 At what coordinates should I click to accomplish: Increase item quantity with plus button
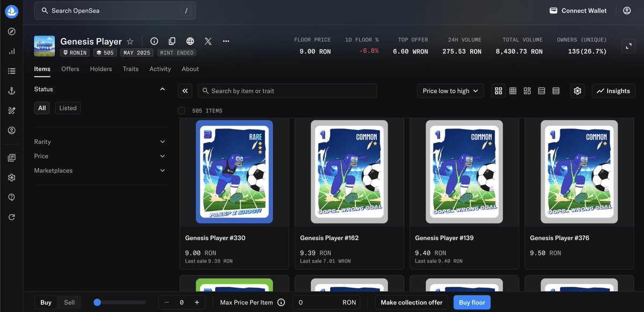pos(196,302)
